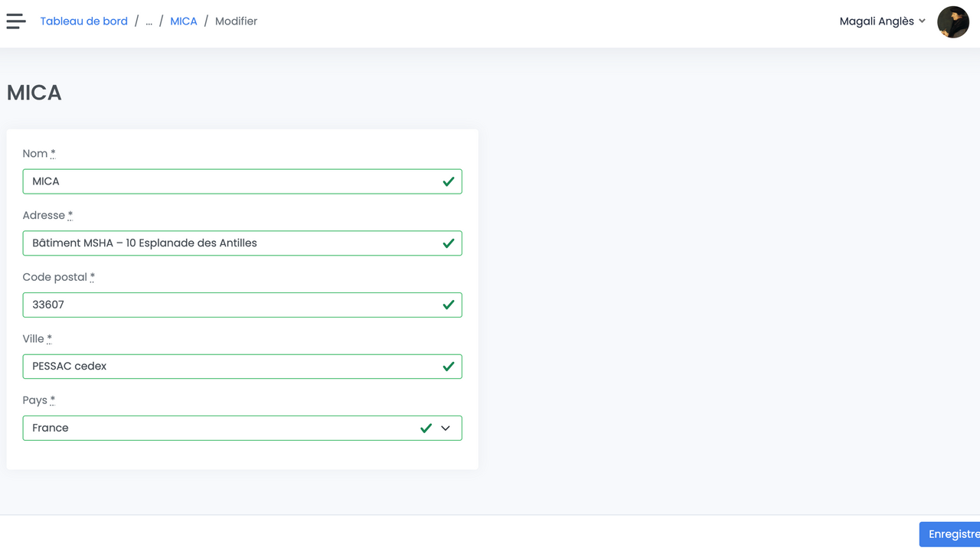Open the MICA breadcrumb link
Viewport: 980px width, 551px height.
(184, 21)
